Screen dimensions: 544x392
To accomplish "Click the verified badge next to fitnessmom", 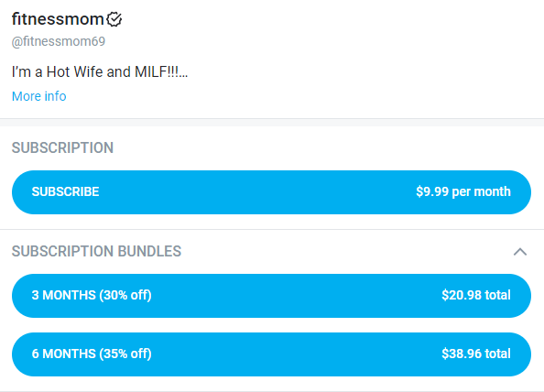I will pyautogui.click(x=114, y=19).
